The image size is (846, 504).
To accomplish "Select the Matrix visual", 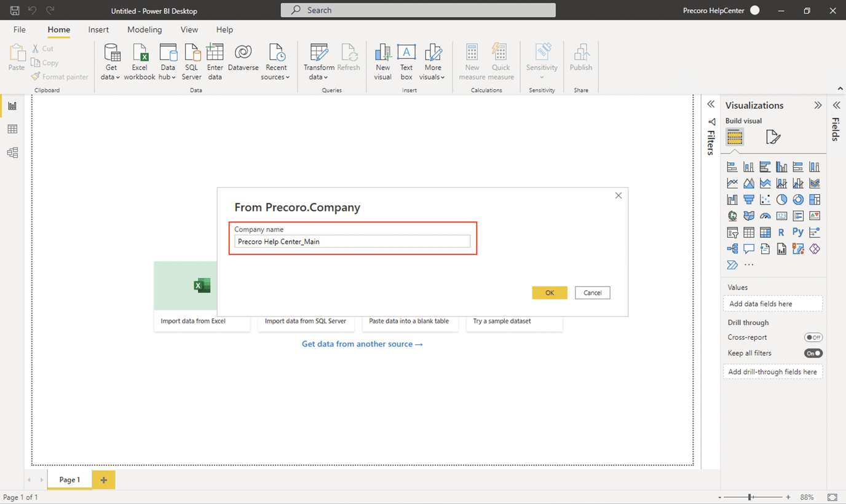I will click(765, 232).
